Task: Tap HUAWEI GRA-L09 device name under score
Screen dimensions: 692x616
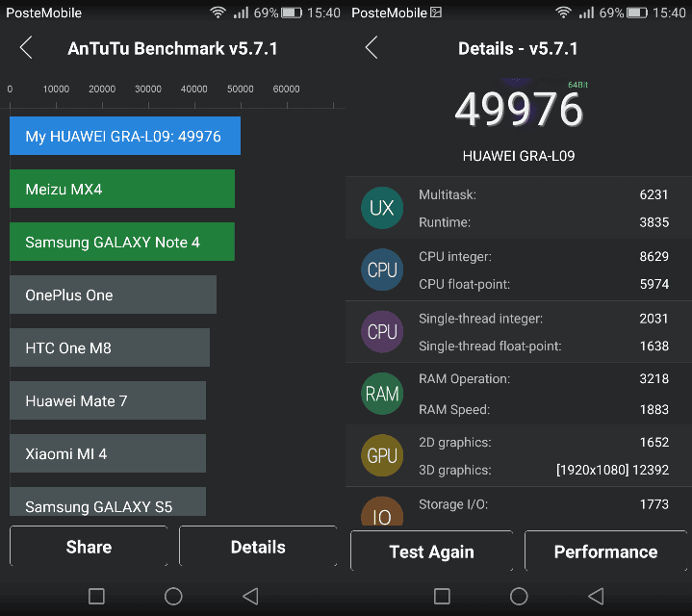Action: (519, 156)
